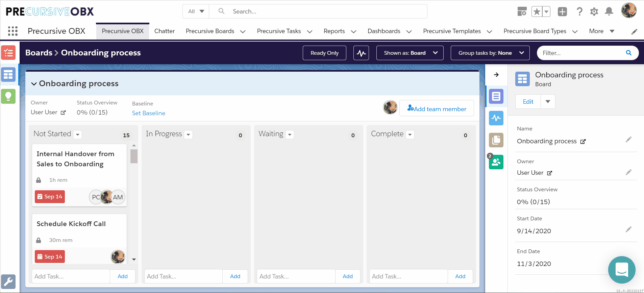Open the Internal Handover from Sales task card

coord(79,175)
